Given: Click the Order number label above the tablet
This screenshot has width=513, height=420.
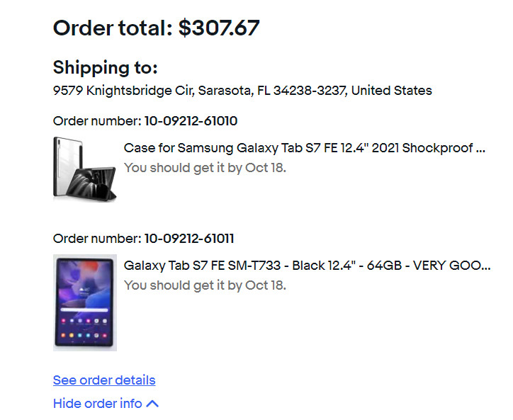Looking at the screenshot, I should [97, 239].
